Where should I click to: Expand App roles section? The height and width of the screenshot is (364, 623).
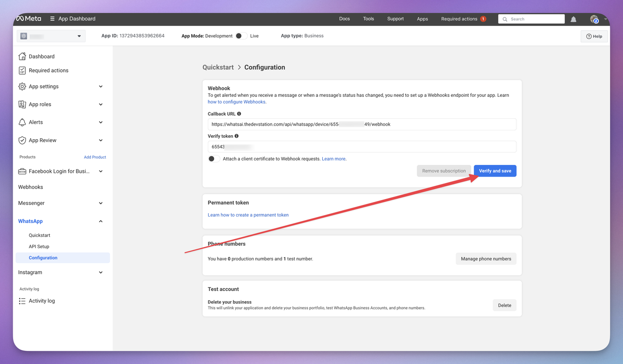tap(101, 105)
